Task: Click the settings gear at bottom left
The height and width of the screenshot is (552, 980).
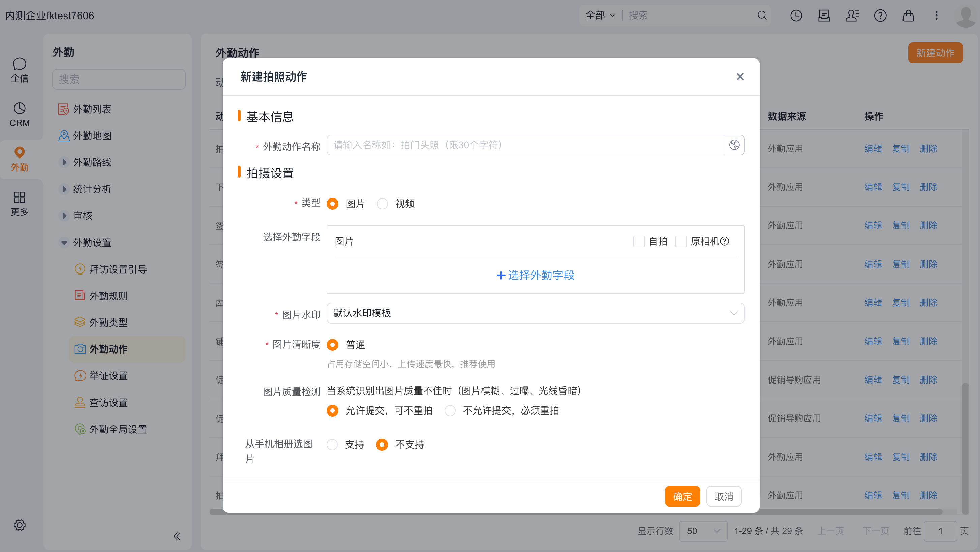Action: click(20, 525)
